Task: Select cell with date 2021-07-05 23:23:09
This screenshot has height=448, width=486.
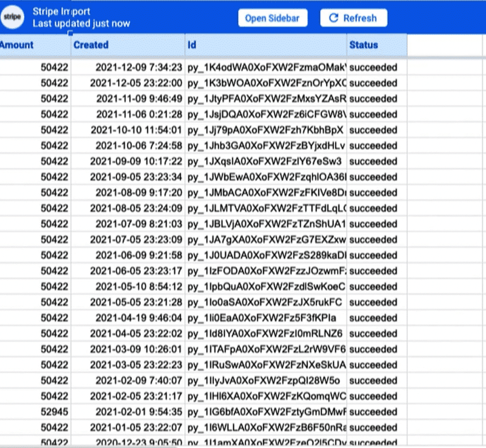Action: click(127, 240)
